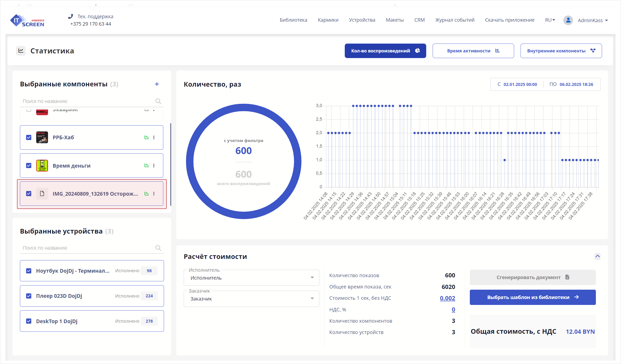Screen dimensions: 621x364
Task: Click the plus icon to add components
Action: 157,84
